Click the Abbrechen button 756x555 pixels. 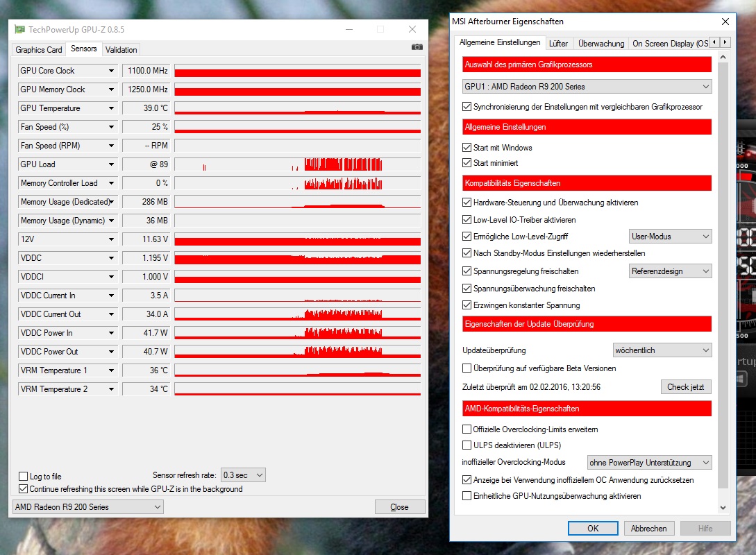[648, 529]
